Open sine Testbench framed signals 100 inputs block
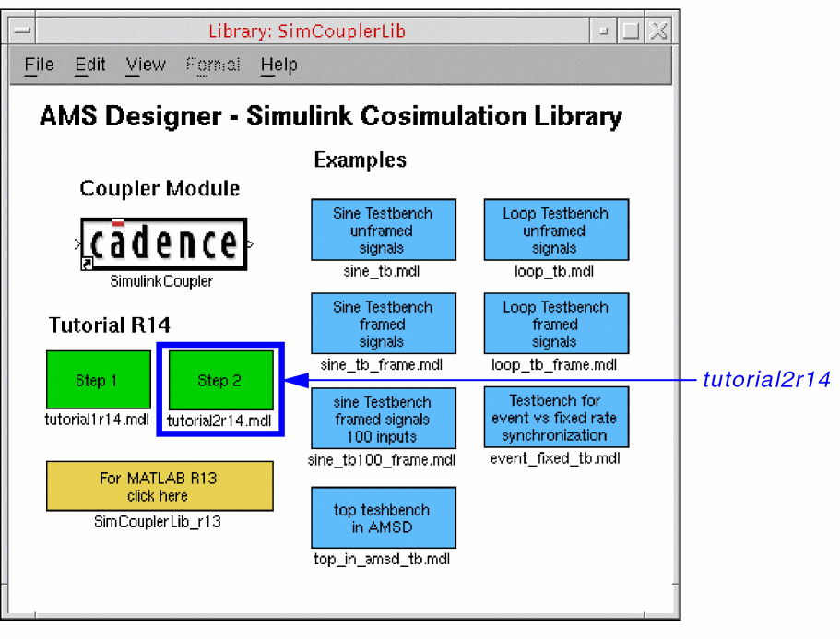 [384, 419]
